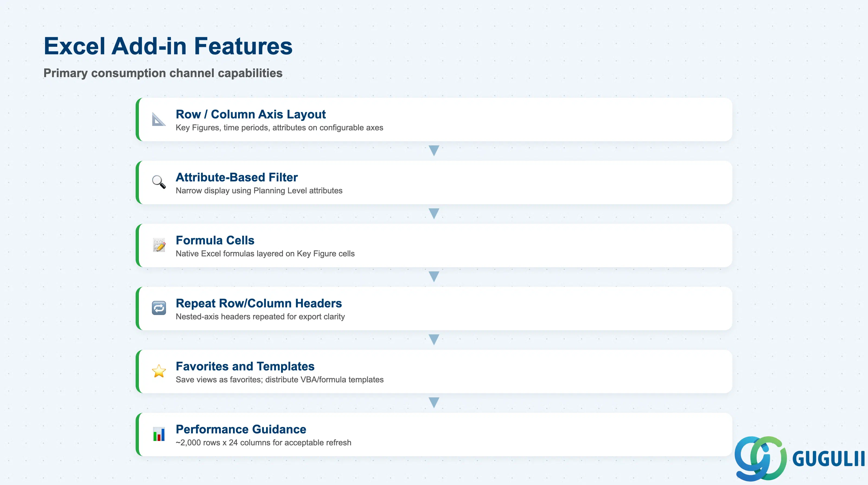Click arrow below Formula Cells card
This screenshot has width=868, height=485.
[x=434, y=276]
